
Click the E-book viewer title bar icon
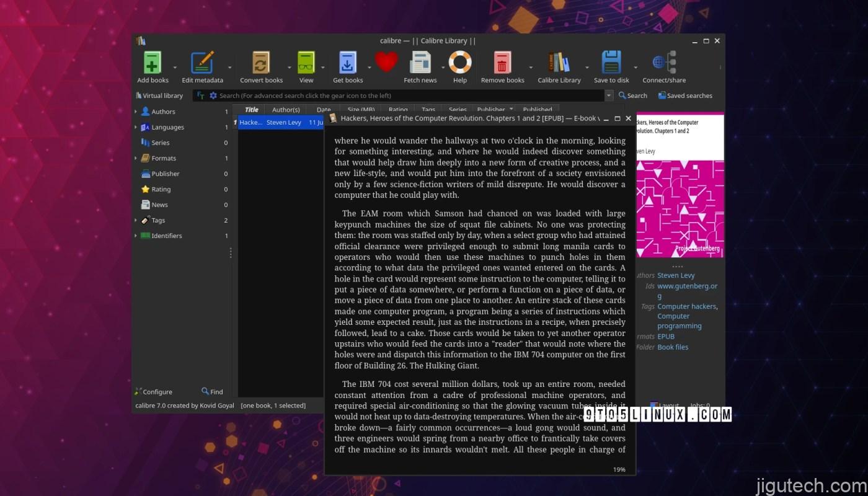click(333, 118)
